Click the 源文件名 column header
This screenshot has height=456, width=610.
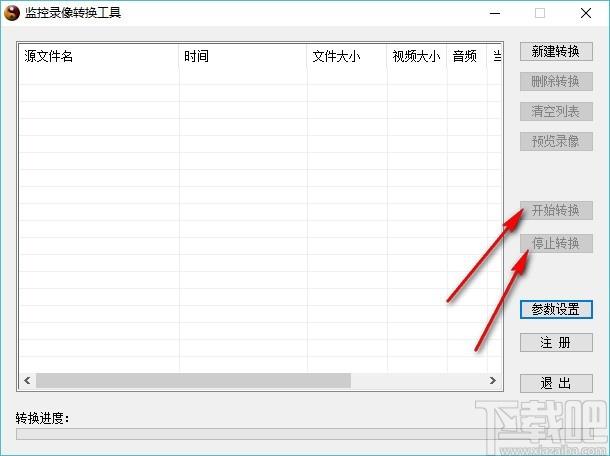click(99, 56)
